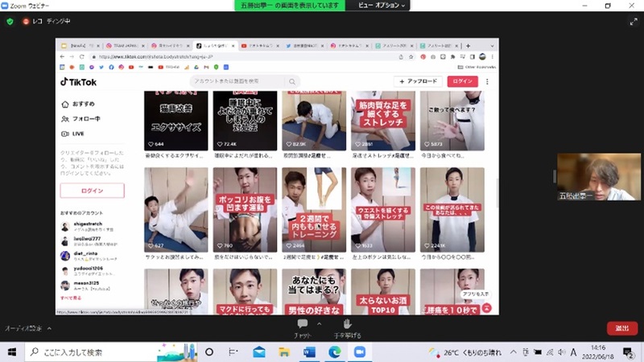Click the TikTok logo in shared browser
The image size is (644, 362).
coord(78,82)
